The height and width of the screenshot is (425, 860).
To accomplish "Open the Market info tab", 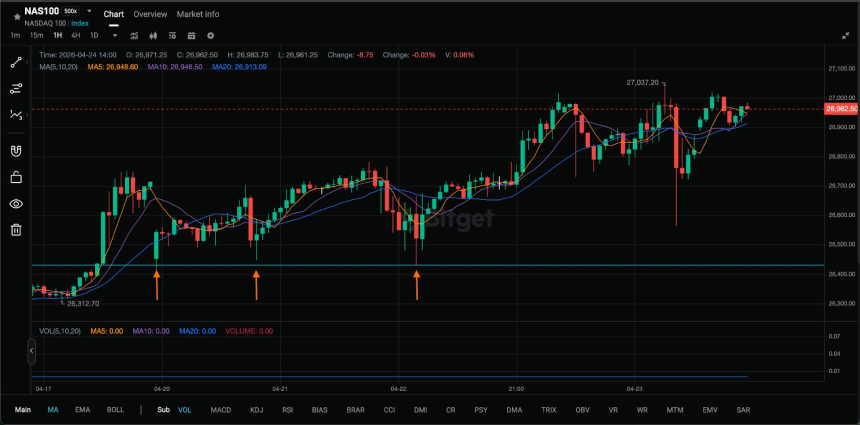I will coord(197,14).
